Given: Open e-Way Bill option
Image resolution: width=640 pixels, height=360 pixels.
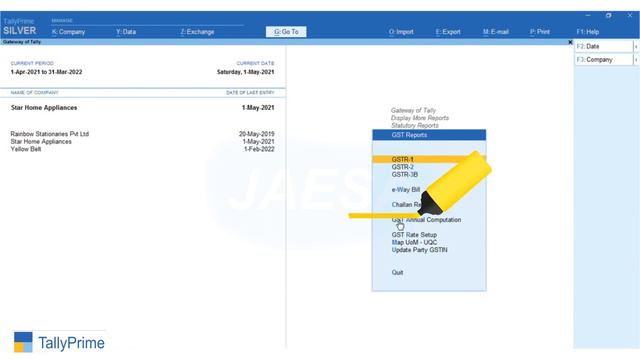Looking at the screenshot, I should pos(406,190).
